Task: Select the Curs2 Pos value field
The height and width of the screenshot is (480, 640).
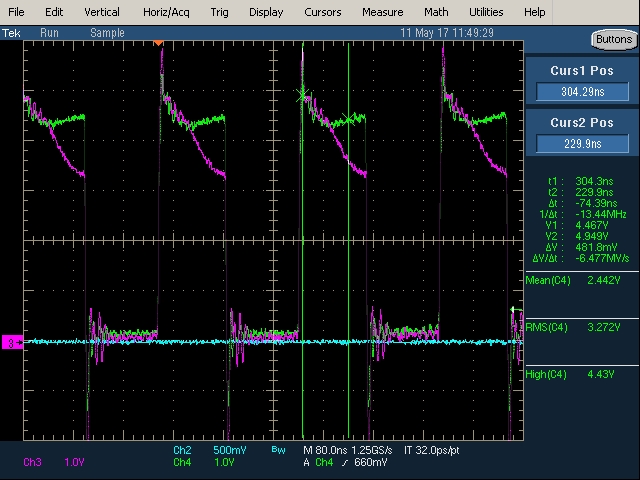Action: (x=582, y=144)
